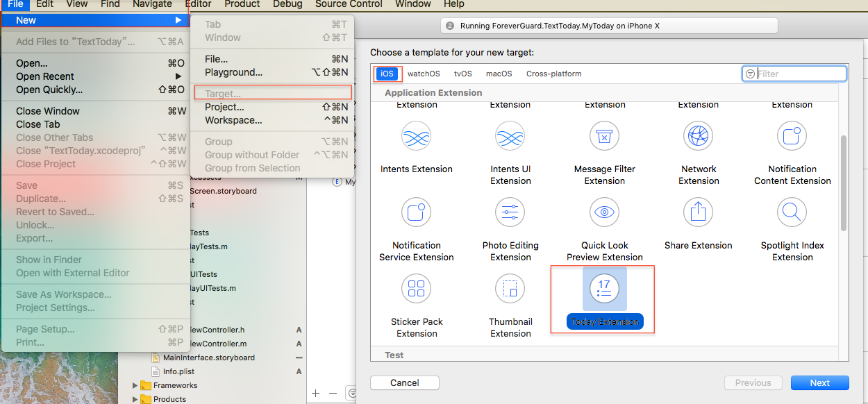Select the Thumbnail Extension template
Image resolution: width=868 pixels, height=404 pixels.
[x=510, y=305]
